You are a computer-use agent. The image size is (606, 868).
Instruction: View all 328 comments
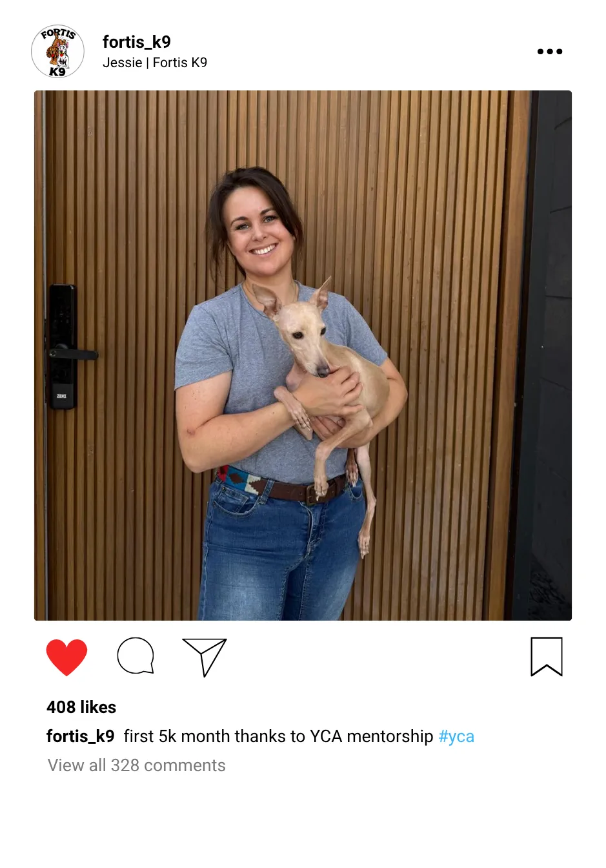tap(137, 765)
